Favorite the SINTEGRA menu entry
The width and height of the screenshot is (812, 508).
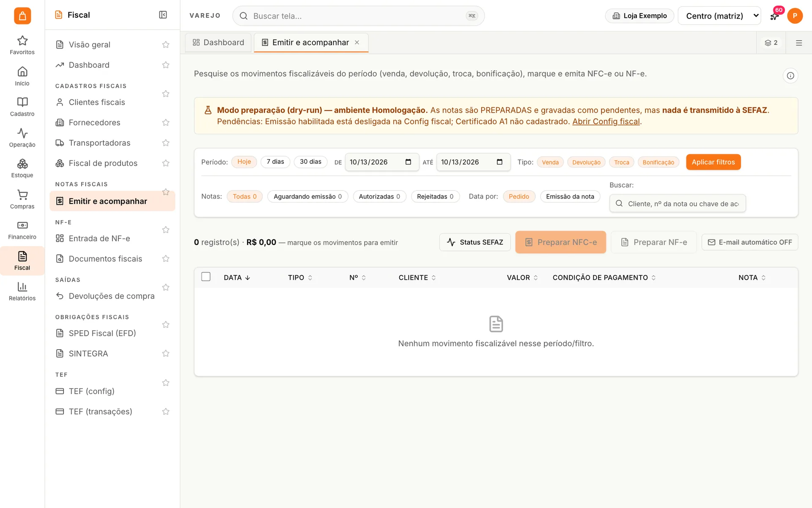tap(166, 353)
